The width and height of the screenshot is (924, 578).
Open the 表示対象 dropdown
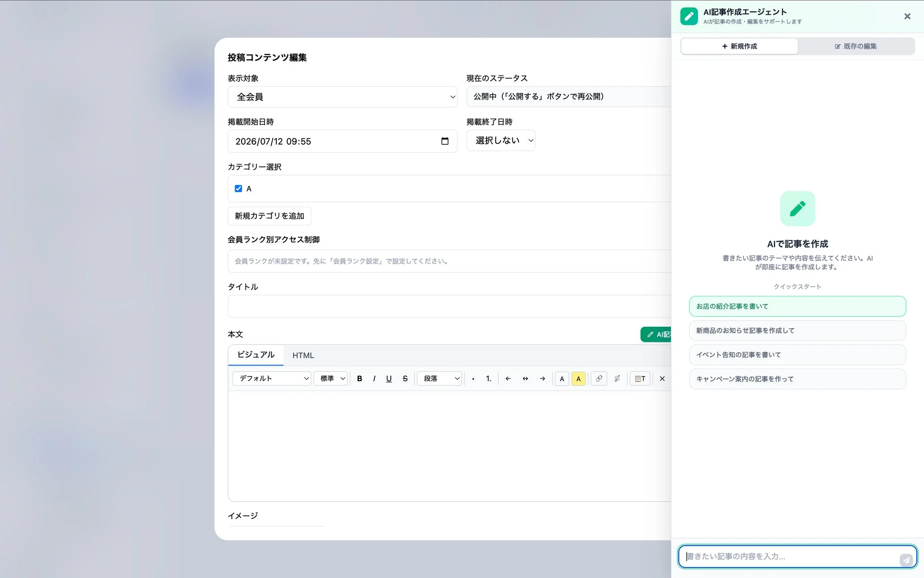coord(342,97)
